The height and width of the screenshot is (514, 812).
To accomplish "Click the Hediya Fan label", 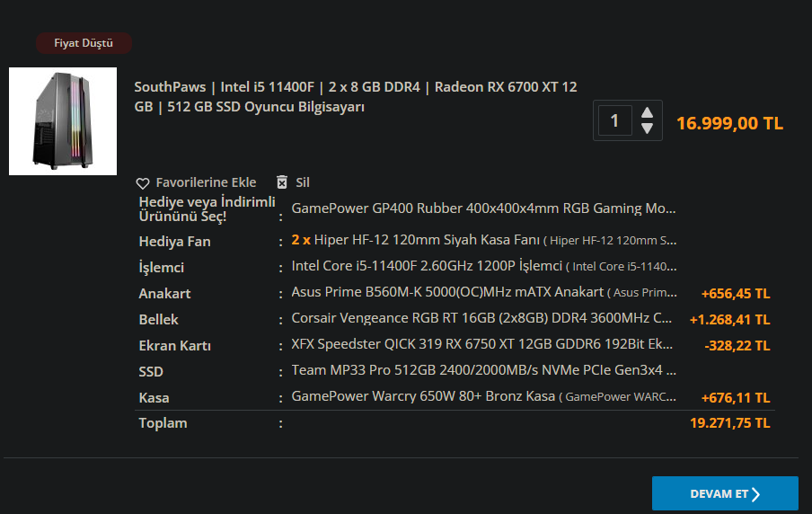I will [x=174, y=242].
